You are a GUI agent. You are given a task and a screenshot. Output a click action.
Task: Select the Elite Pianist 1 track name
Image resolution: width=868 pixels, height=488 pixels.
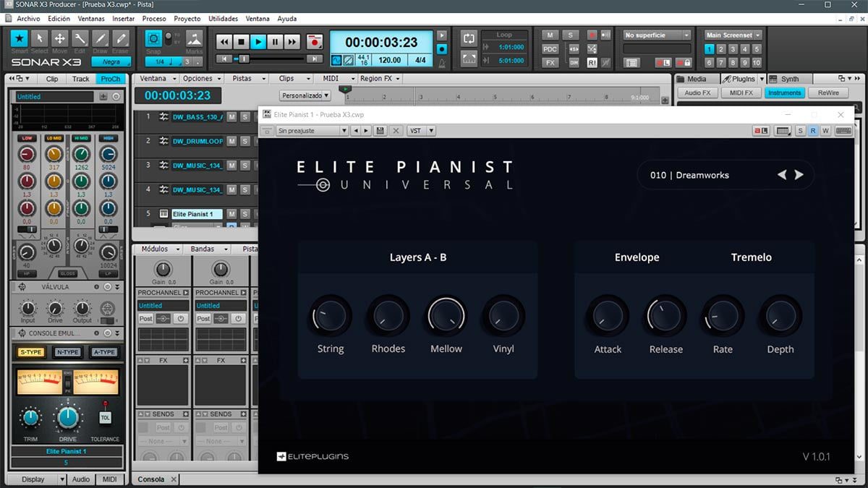click(x=197, y=214)
